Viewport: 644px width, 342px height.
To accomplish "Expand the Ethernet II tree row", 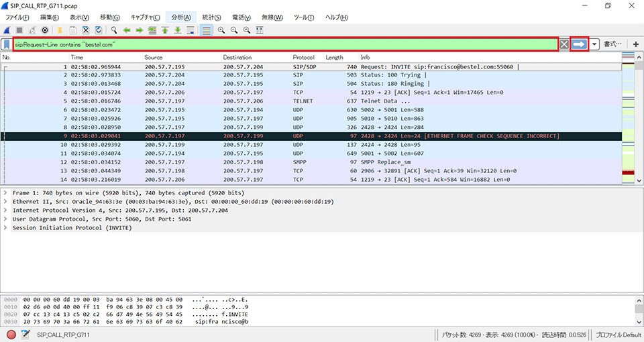I will click(x=5, y=202).
